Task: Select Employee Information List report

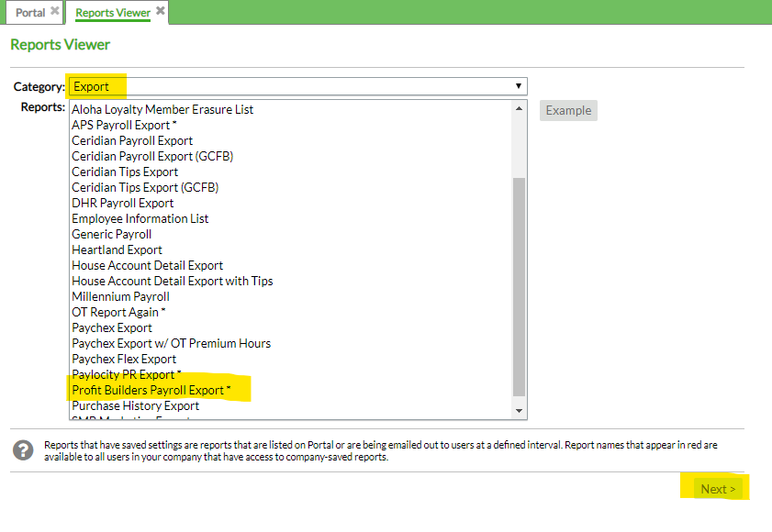Action: click(x=140, y=218)
